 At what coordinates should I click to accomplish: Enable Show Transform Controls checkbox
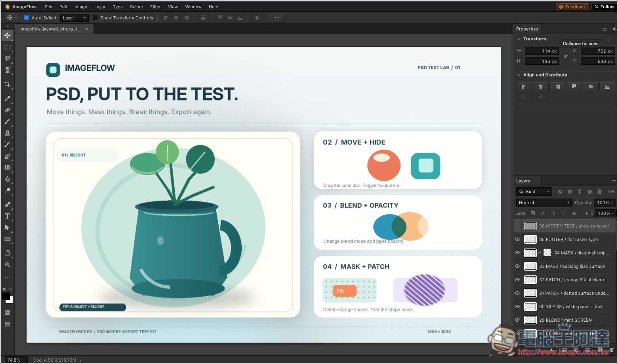pyautogui.click(x=95, y=18)
